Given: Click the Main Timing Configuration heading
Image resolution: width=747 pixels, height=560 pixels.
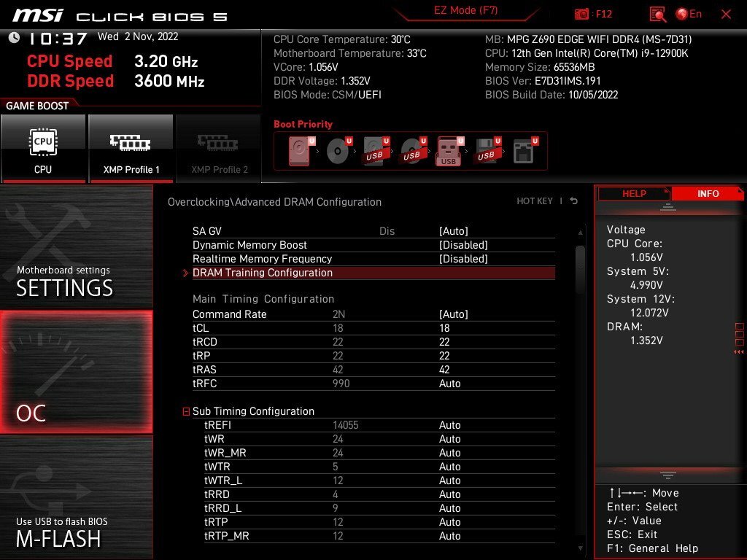Looking at the screenshot, I should [263, 299].
